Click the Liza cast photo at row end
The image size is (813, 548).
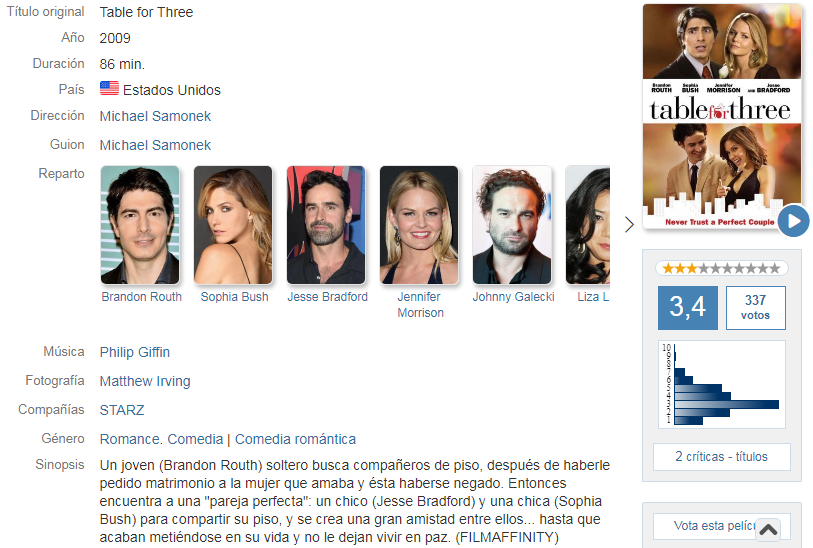[588, 225]
